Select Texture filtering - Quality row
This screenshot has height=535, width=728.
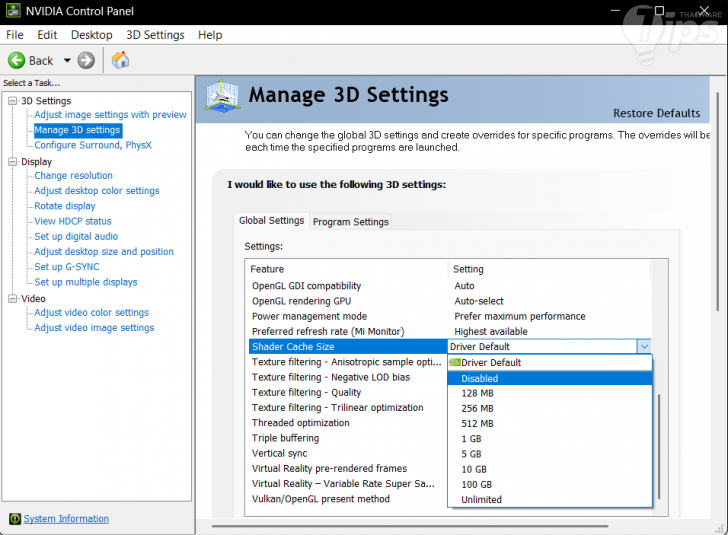[348, 392]
